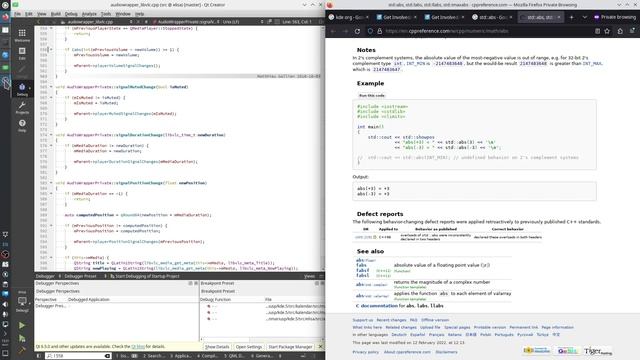Click Start Debugging of Startup Project

[x=144, y=276]
